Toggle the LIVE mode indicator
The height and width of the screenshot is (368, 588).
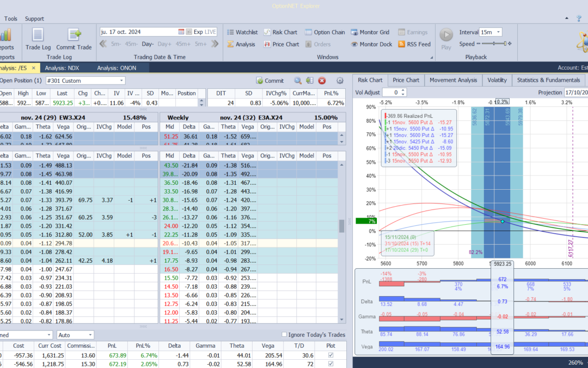tap(210, 32)
